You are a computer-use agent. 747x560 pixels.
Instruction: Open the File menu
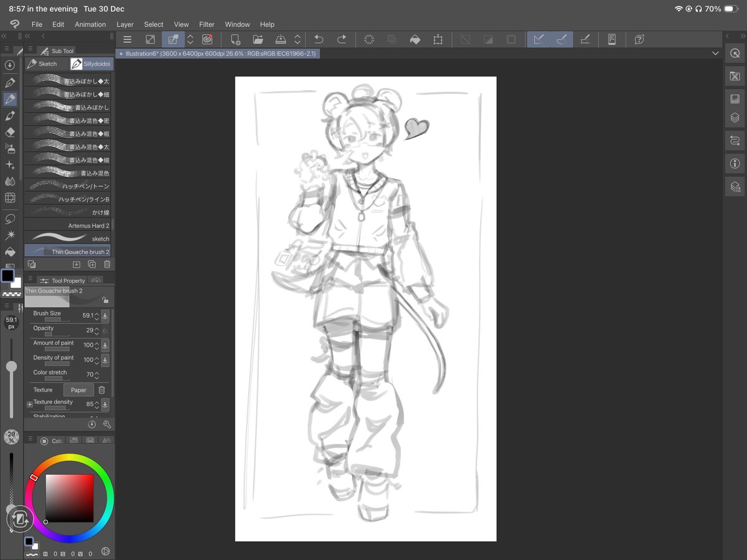(x=37, y=24)
